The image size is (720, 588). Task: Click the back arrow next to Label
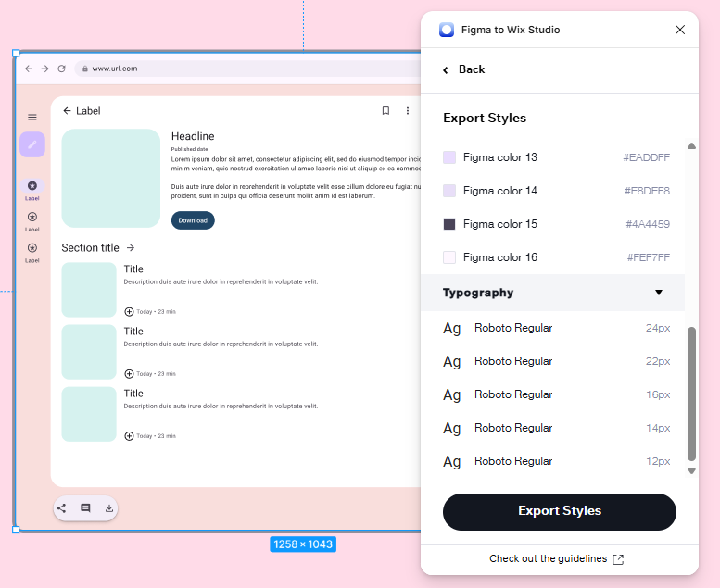[67, 110]
